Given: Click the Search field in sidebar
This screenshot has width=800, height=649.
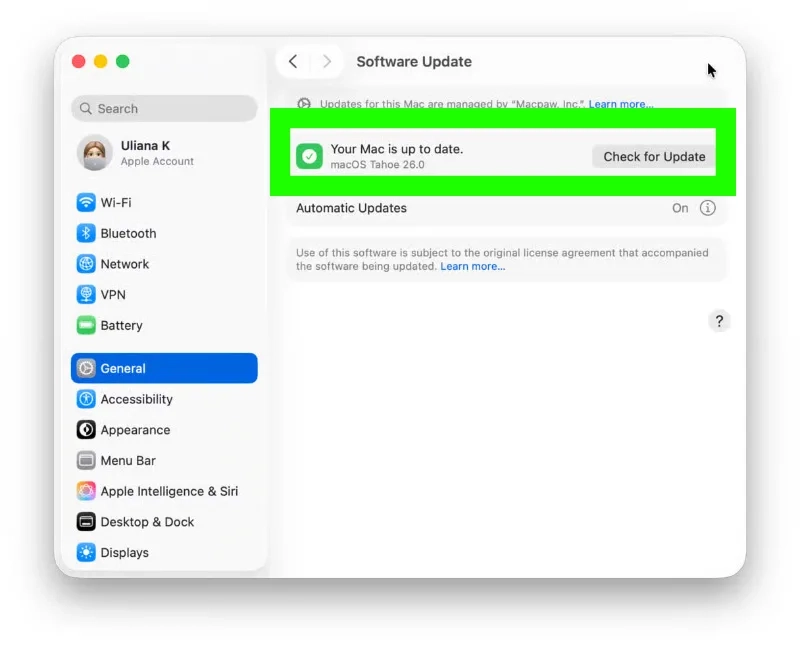Looking at the screenshot, I should click(164, 109).
